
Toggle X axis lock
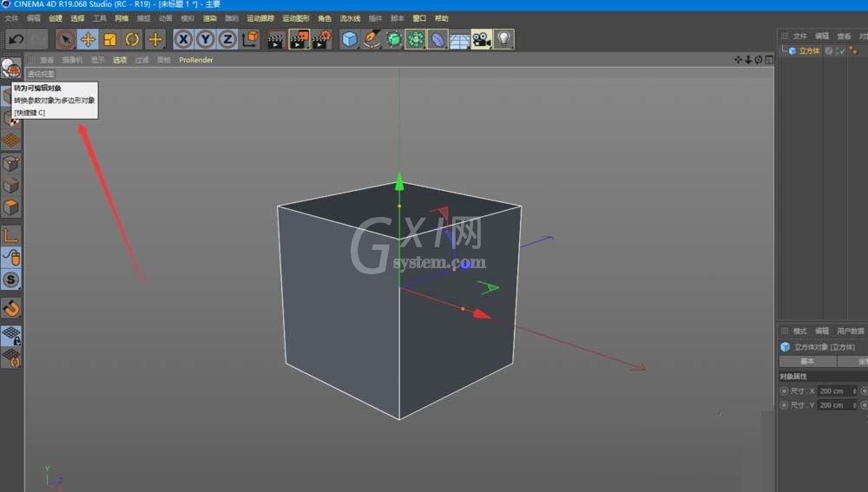(183, 39)
